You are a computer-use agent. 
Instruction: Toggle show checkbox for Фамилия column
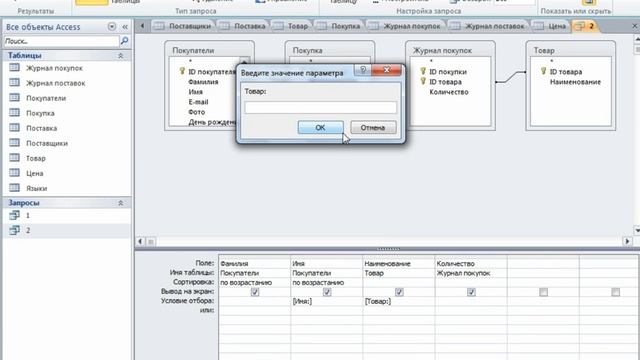point(255,292)
